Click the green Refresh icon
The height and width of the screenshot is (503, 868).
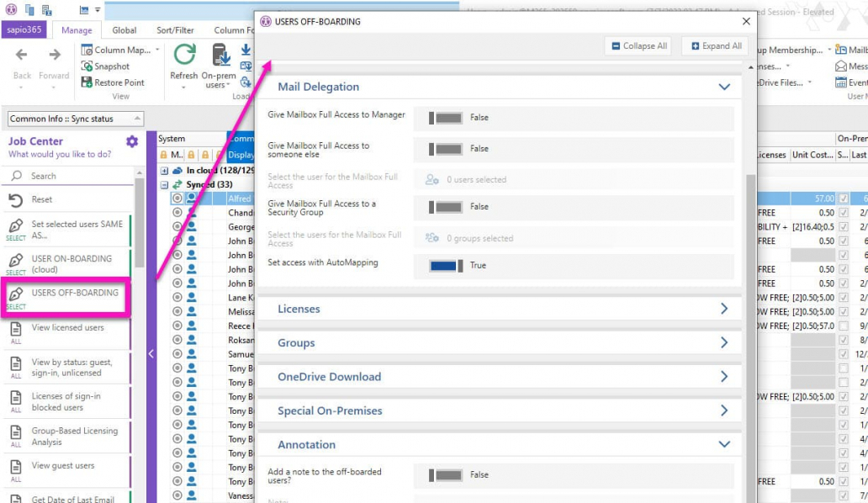pos(184,55)
